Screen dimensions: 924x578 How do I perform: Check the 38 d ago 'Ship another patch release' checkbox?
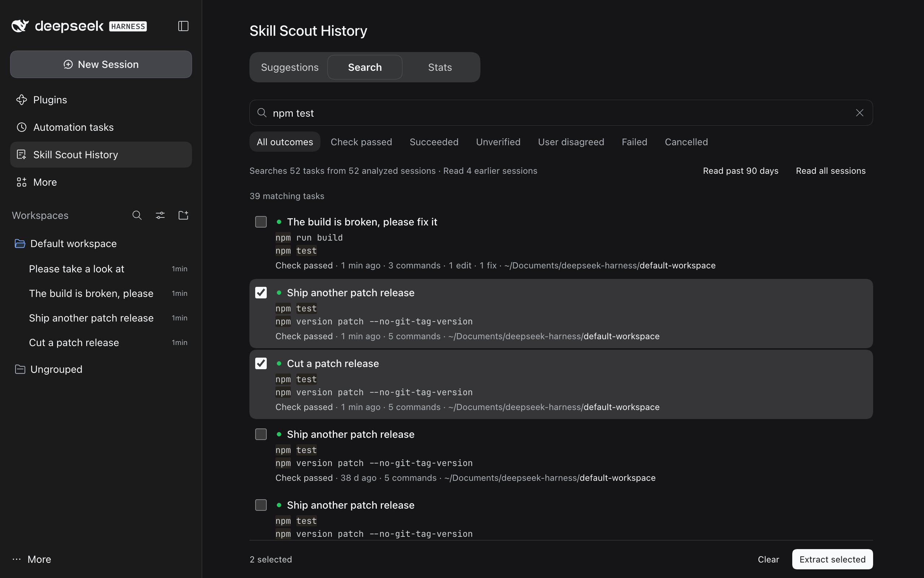pos(261,434)
